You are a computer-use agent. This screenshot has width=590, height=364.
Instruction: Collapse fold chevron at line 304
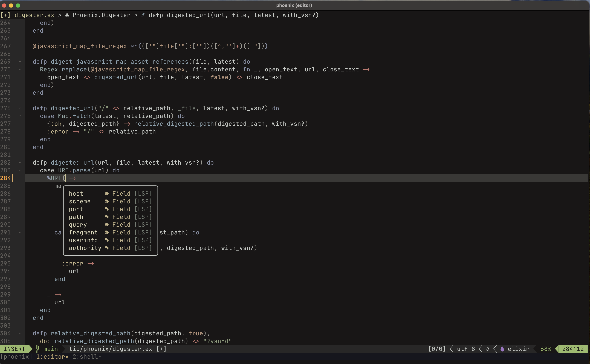pyautogui.click(x=20, y=333)
